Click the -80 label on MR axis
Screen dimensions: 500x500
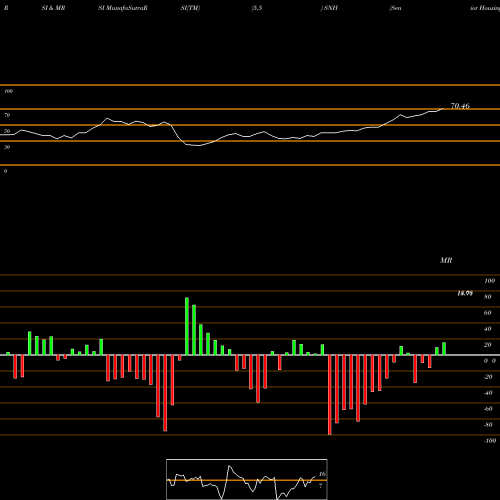click(x=488, y=425)
